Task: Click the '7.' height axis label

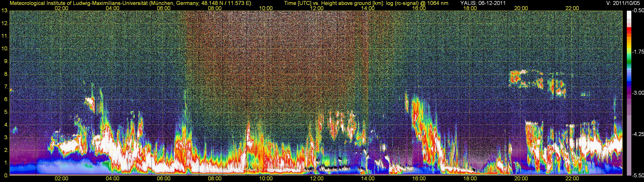Action: coord(6,87)
